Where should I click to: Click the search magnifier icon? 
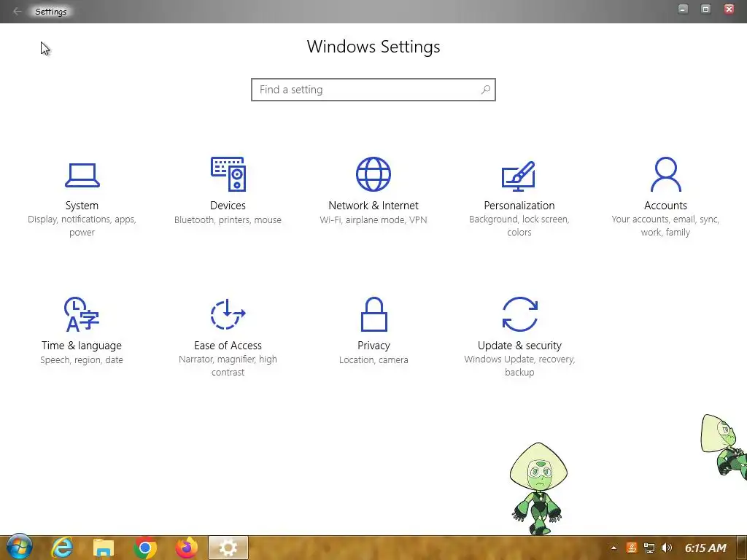(485, 90)
